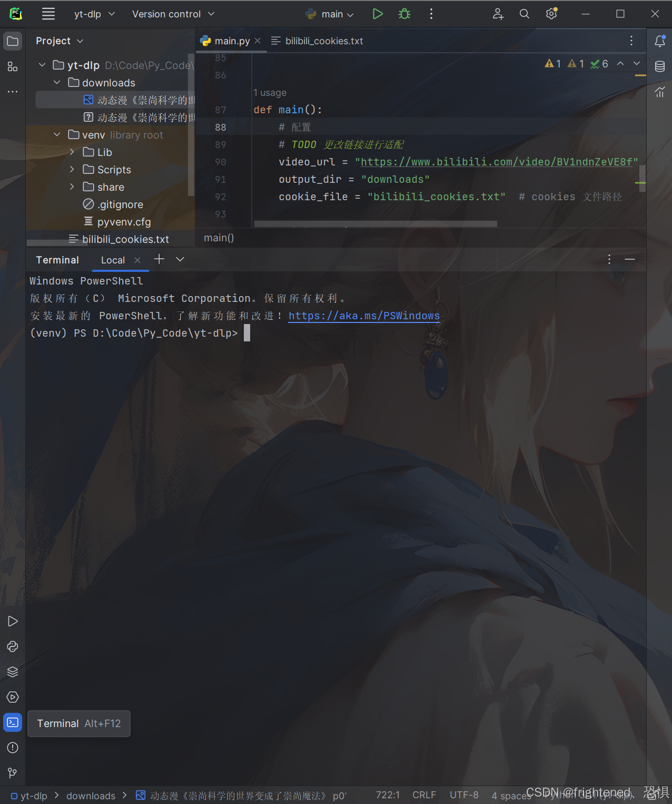Image resolution: width=672 pixels, height=804 pixels.
Task: Open inspection warnings summary widget
Action: [x=576, y=64]
